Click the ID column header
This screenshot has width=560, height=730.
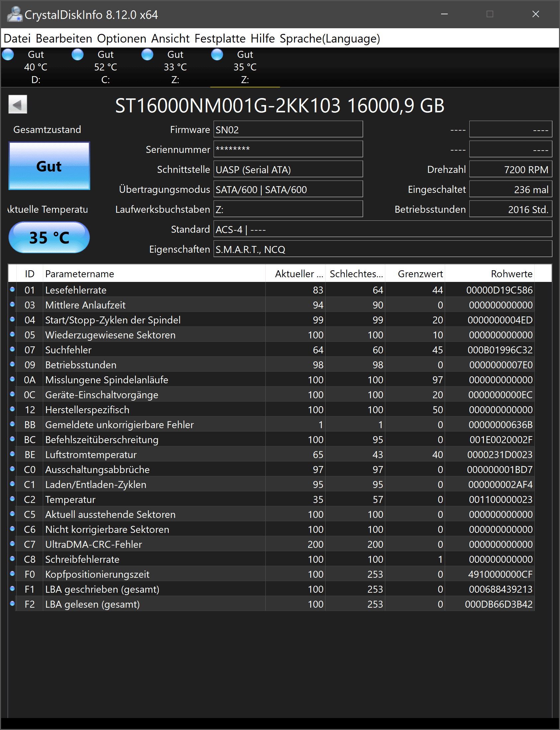click(x=29, y=274)
